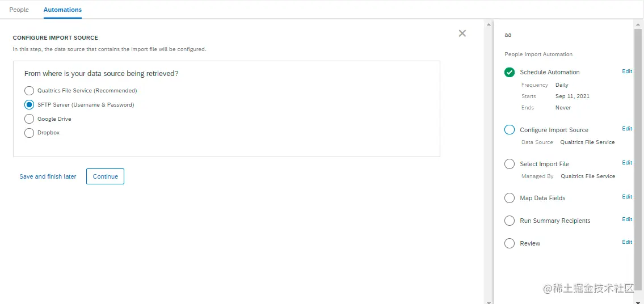Screen dimensions: 644x304
Task: Click the Run Summary Recipients step circle
Action: coord(510,221)
